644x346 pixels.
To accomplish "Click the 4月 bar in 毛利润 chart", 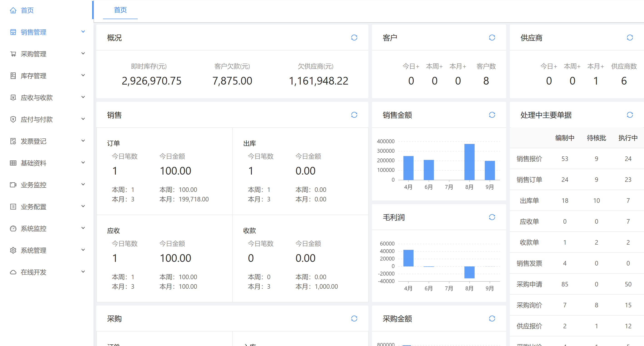I will (408, 258).
